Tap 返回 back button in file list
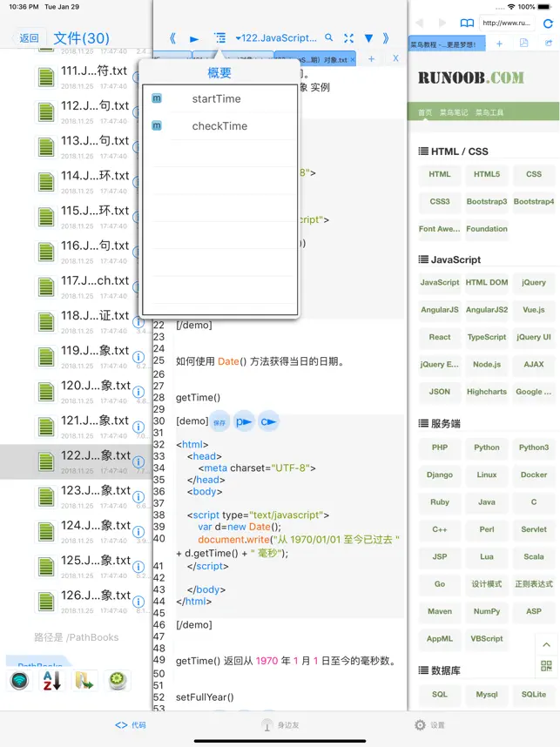 click(x=27, y=38)
